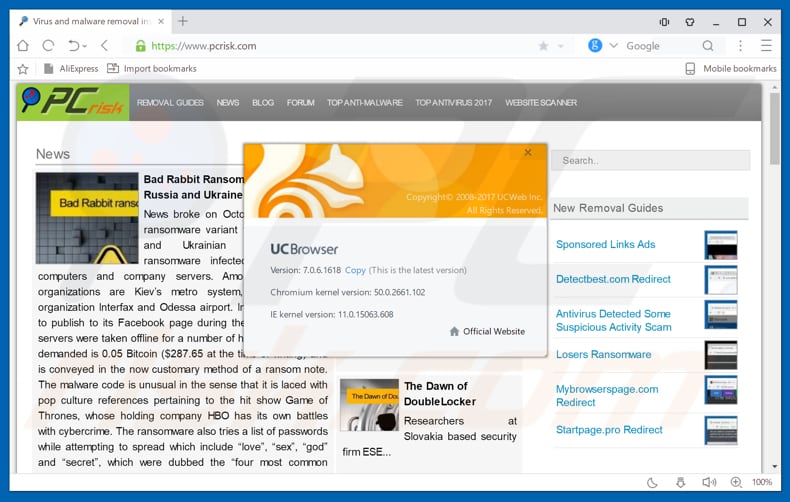Screen dimensions: 790x502
Task: Go to the browser home page
Action: click(23, 46)
